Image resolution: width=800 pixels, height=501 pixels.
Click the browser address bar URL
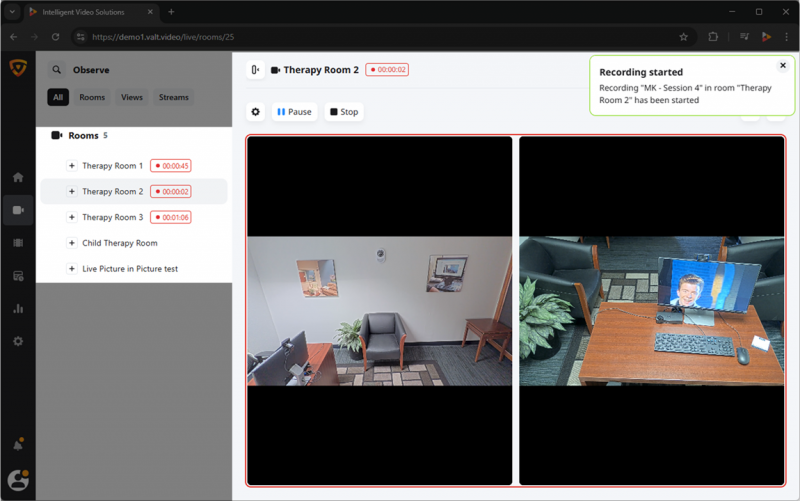tap(163, 37)
